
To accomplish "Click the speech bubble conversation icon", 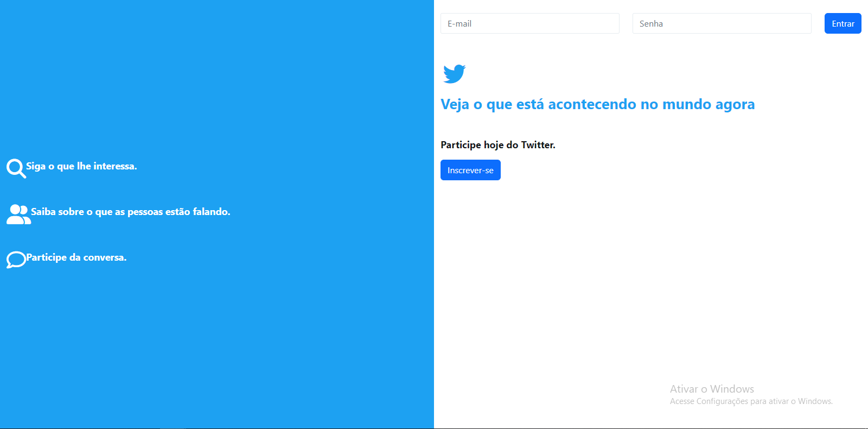I will point(16,260).
